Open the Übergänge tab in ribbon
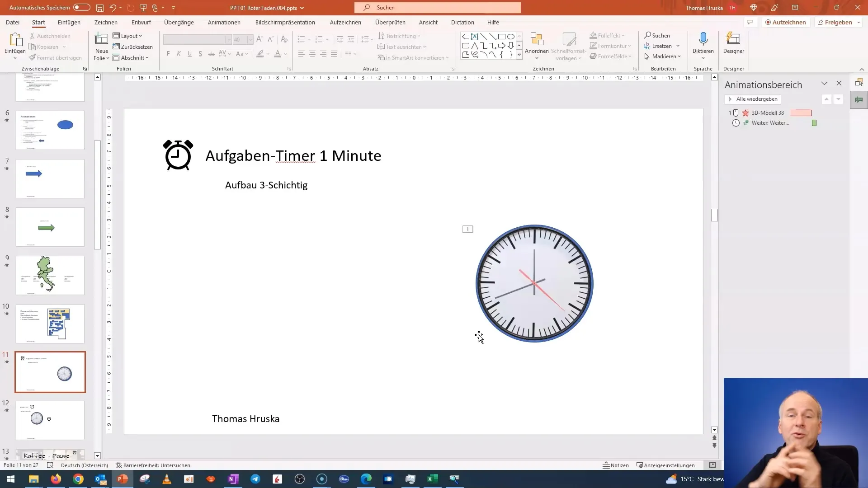868x488 pixels. coord(178,22)
